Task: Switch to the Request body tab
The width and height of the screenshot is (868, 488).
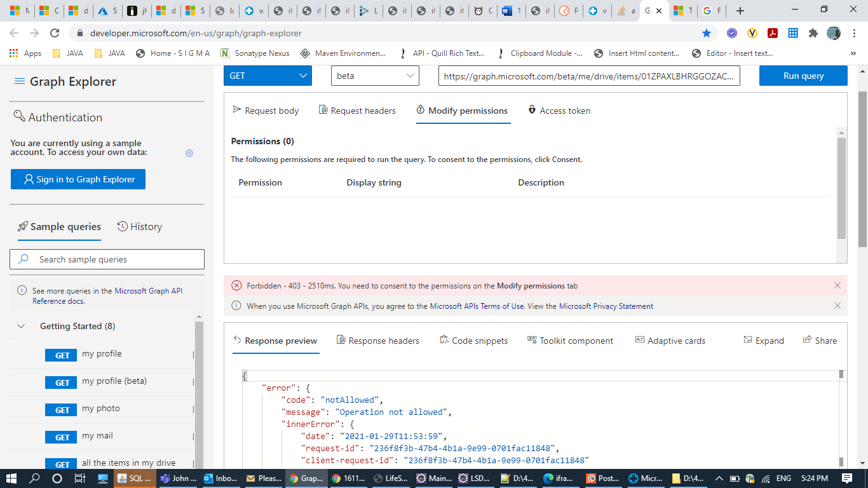Action: tap(266, 111)
